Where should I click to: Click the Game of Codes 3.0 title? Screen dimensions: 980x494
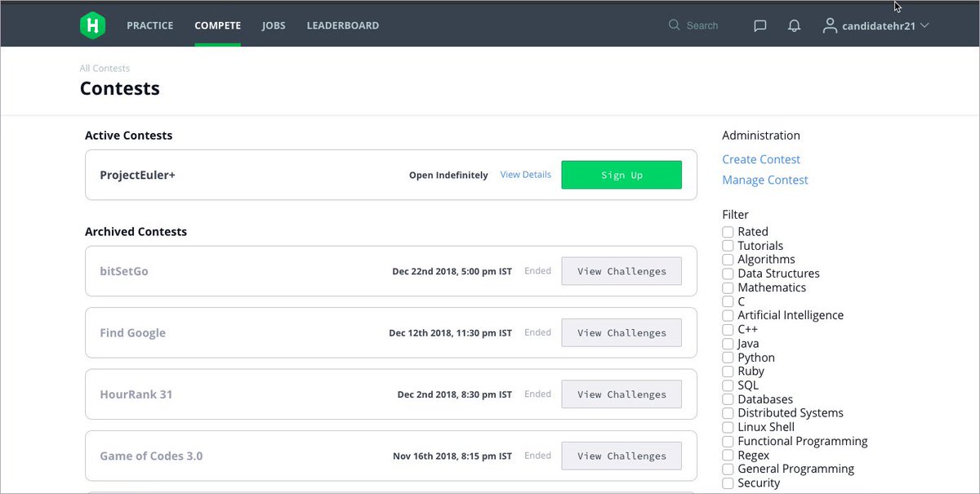(x=151, y=456)
